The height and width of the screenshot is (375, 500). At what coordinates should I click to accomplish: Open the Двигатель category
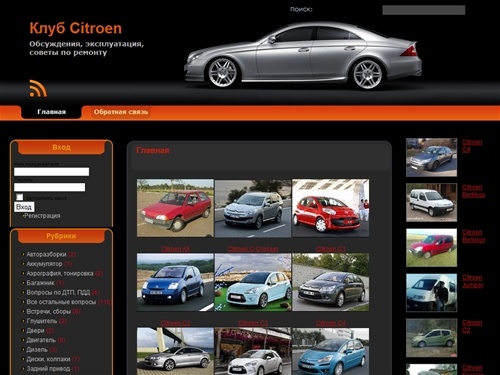(x=41, y=340)
